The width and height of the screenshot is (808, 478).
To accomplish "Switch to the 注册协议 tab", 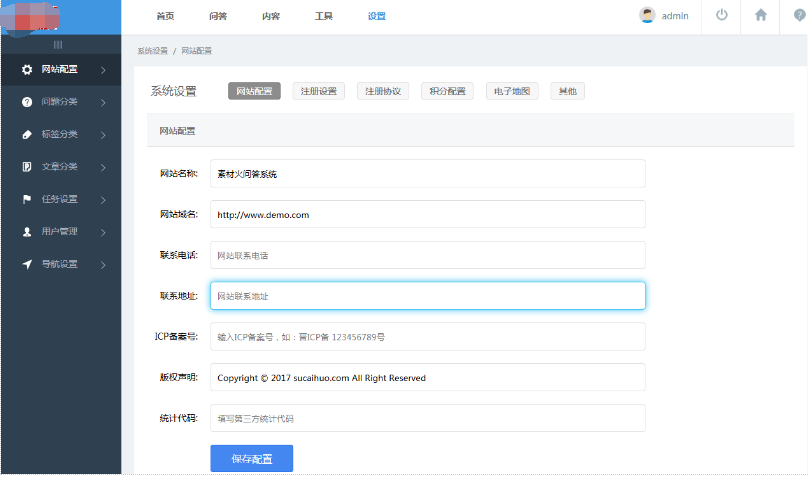I will [x=383, y=91].
